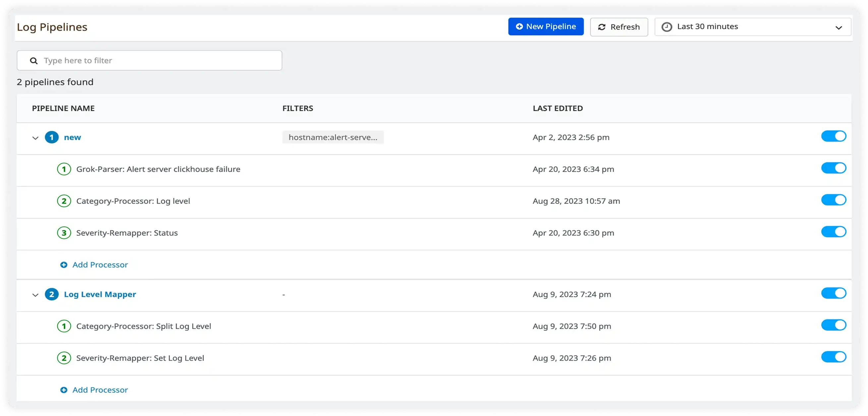Collapse the Log Level Mapper pipeline
The image size is (868, 416).
click(36, 294)
